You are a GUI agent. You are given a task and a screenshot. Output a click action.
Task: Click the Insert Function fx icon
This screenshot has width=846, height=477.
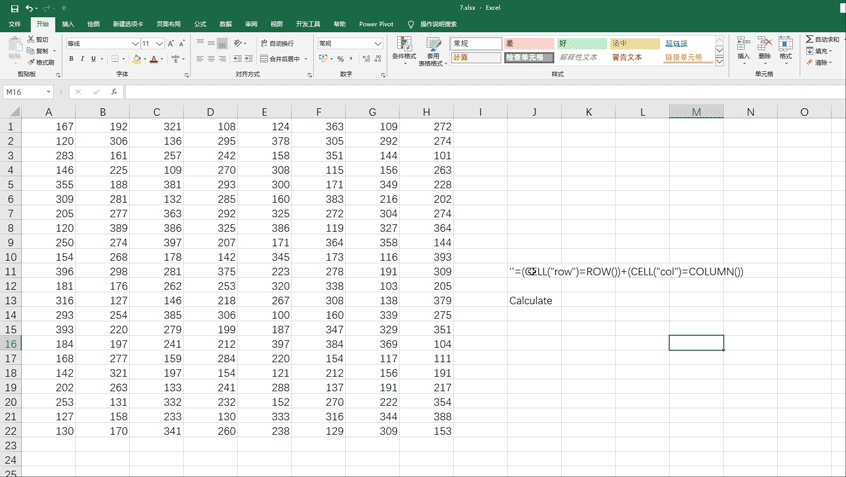(114, 92)
